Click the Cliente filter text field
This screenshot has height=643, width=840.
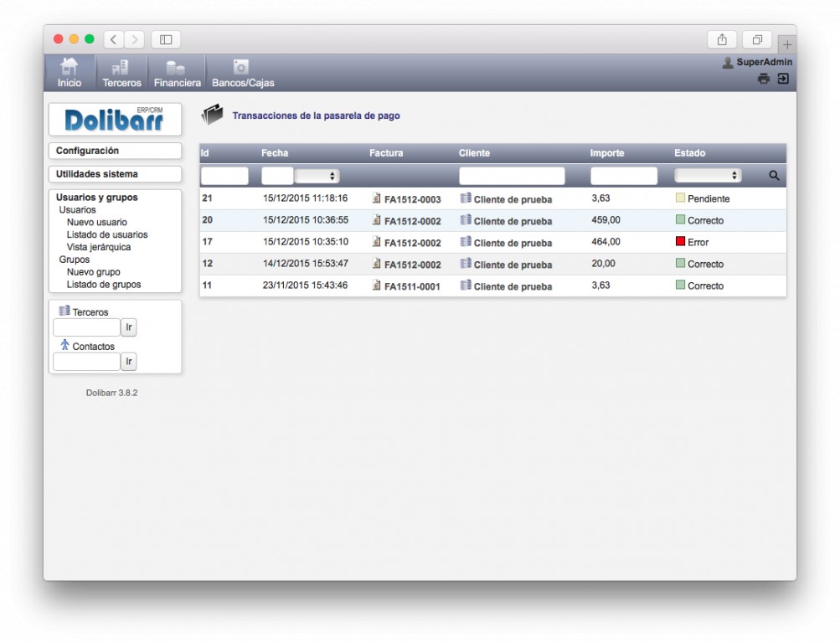pos(512,176)
